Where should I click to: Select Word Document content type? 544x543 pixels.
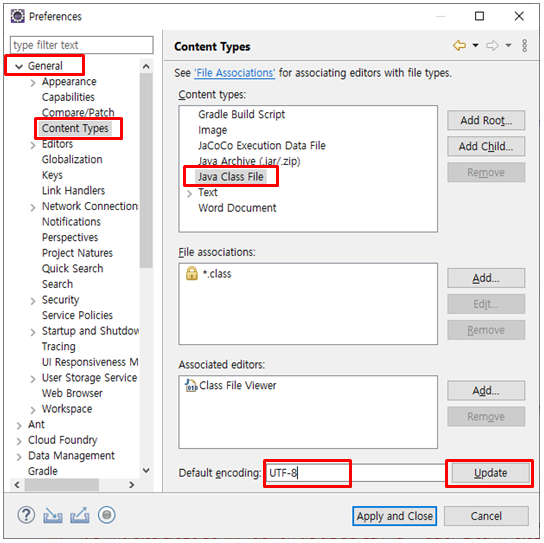tap(237, 208)
